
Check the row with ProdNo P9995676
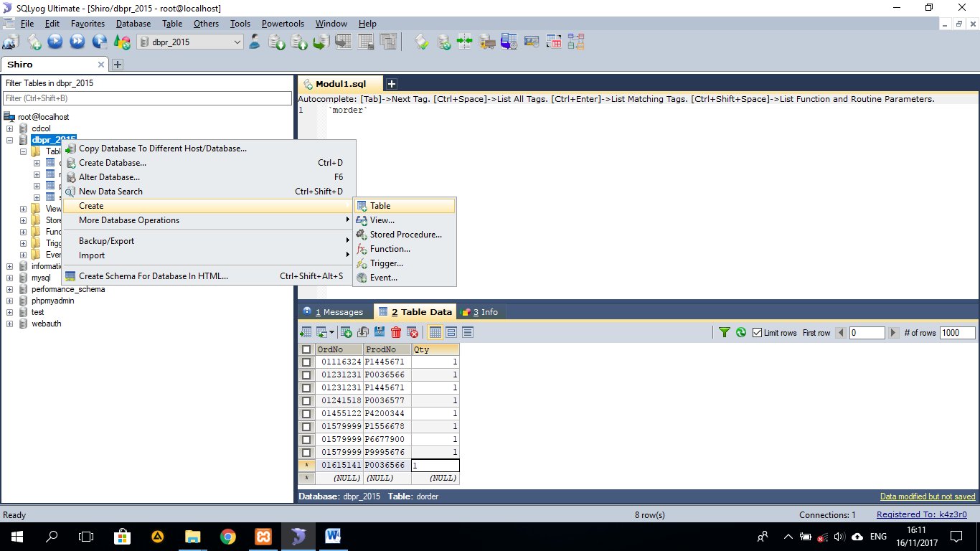(x=306, y=453)
